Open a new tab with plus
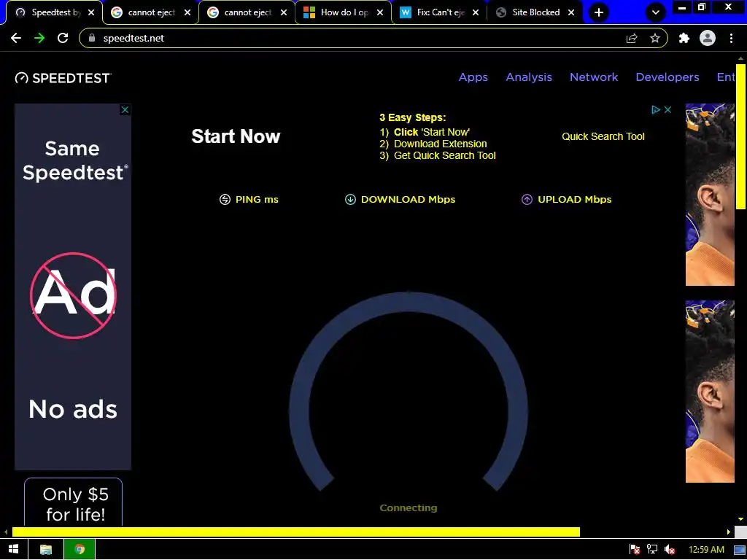The height and width of the screenshot is (560, 747). (x=599, y=12)
